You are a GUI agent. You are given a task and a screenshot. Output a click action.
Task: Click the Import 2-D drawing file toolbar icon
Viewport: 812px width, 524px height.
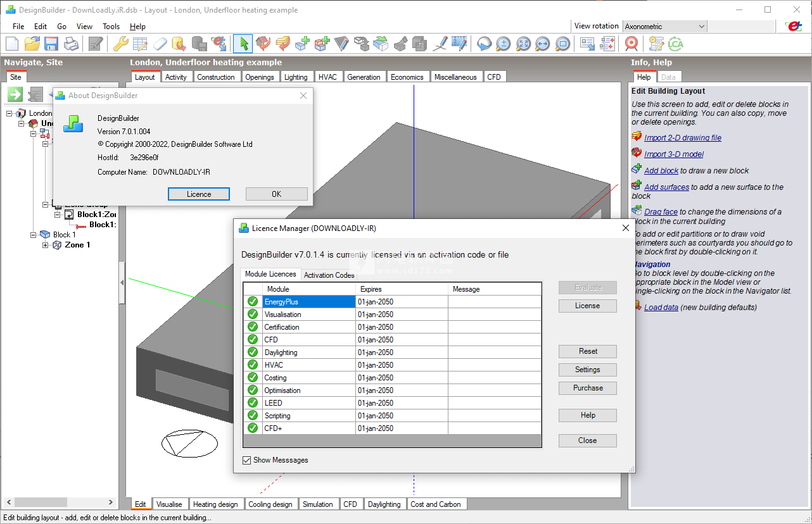(x=282, y=43)
